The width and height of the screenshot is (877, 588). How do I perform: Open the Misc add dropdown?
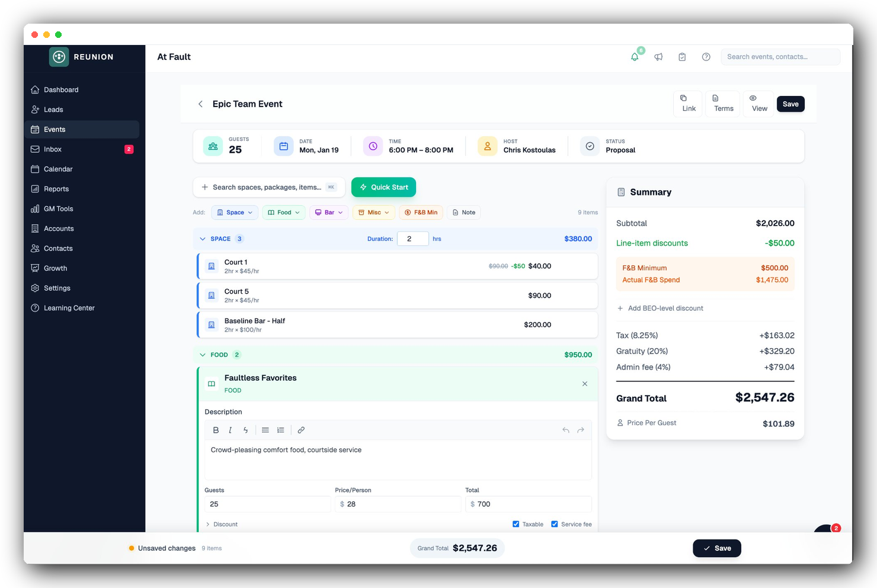tap(374, 212)
